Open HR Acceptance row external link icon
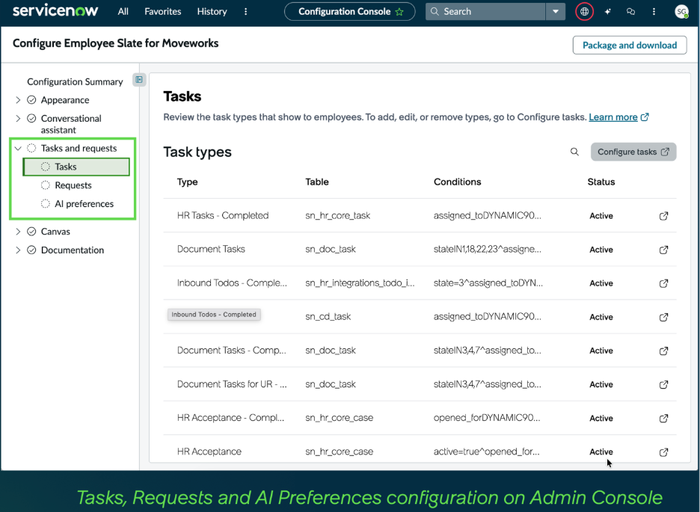This screenshot has height=512, width=700. pos(664,452)
